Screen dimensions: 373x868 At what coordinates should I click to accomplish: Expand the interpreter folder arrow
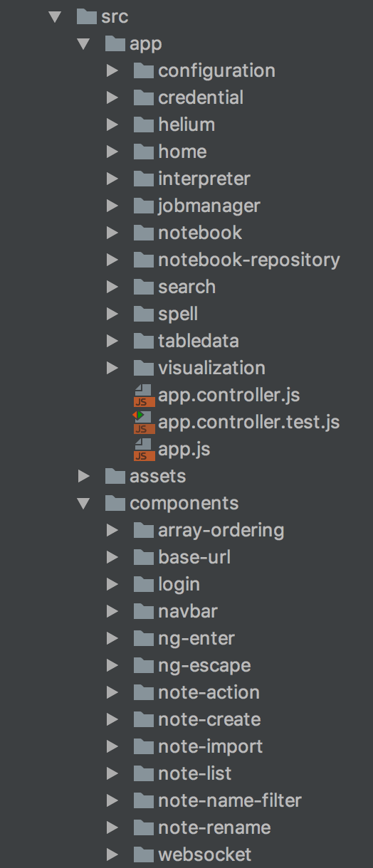tap(112, 179)
